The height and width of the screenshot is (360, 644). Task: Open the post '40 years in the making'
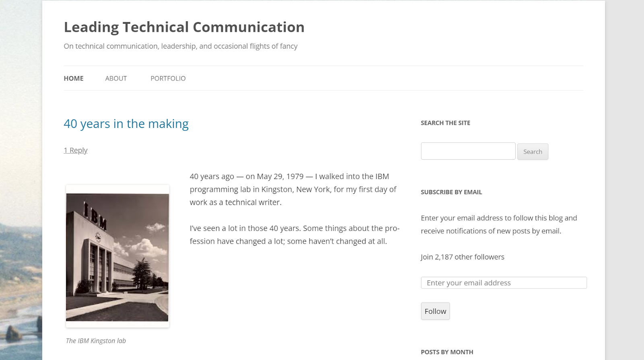[126, 124]
